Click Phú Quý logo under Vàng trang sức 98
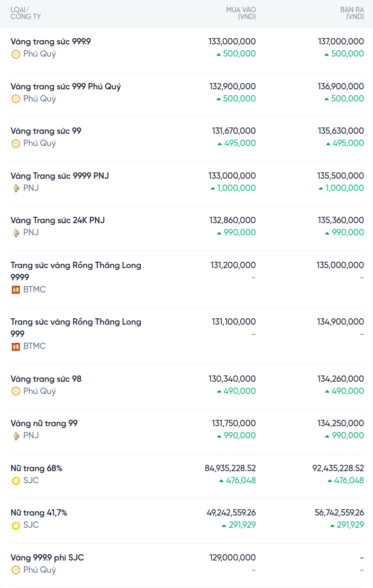 point(16,391)
